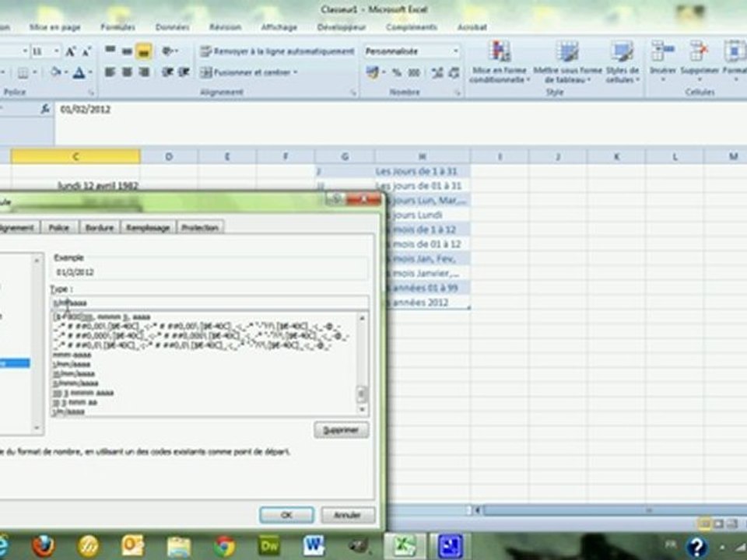Open Dreamweaver from the taskbar

[268, 546]
